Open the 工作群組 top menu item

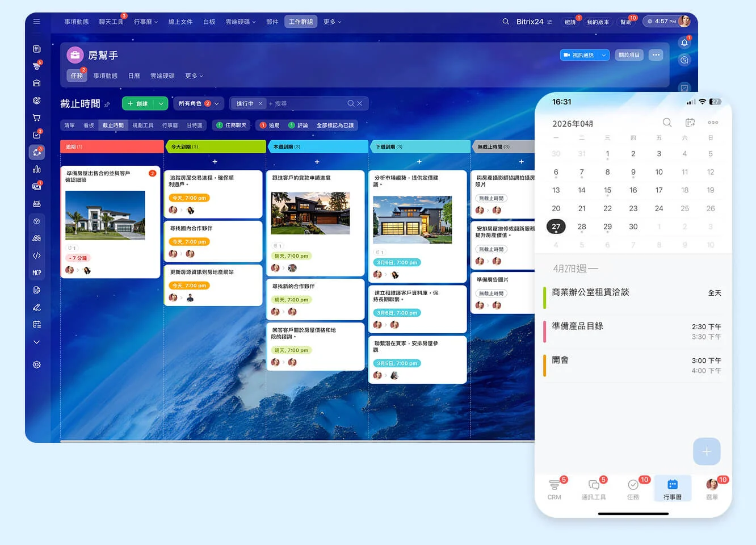coord(301,22)
